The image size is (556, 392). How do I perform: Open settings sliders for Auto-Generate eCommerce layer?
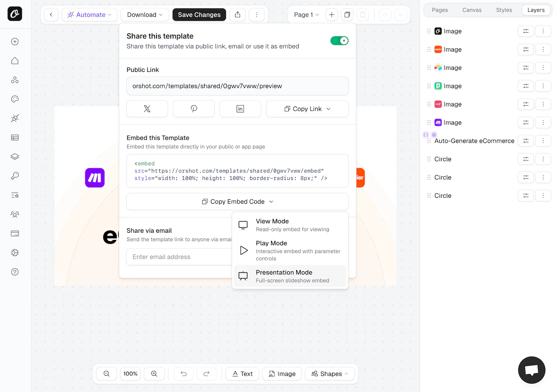[x=526, y=141]
